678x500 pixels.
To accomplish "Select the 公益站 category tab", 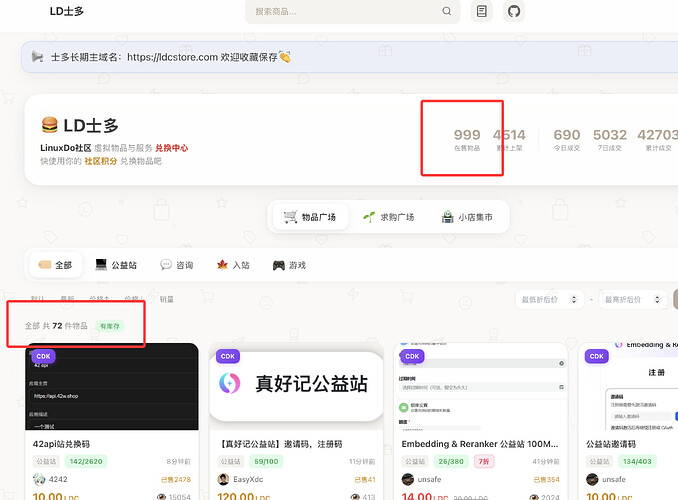I will tap(116, 265).
